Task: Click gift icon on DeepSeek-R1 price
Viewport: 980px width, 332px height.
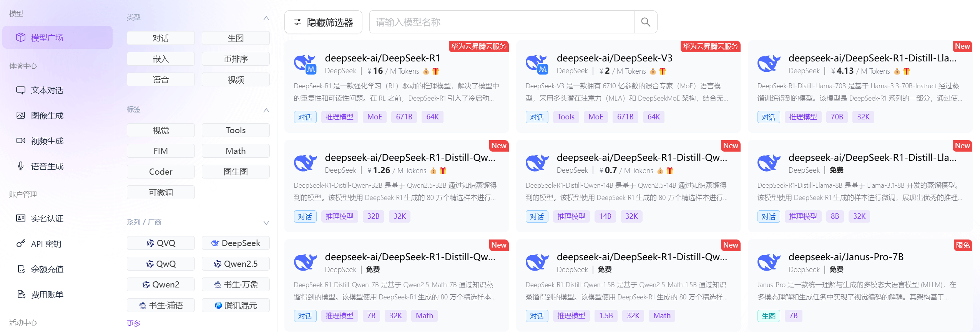Action: click(435, 71)
